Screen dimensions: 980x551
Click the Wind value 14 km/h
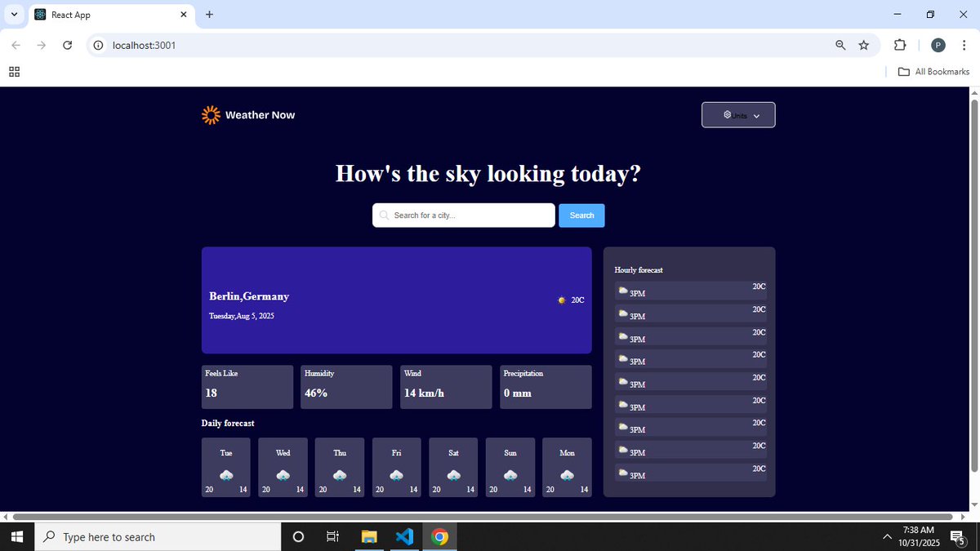coord(424,393)
